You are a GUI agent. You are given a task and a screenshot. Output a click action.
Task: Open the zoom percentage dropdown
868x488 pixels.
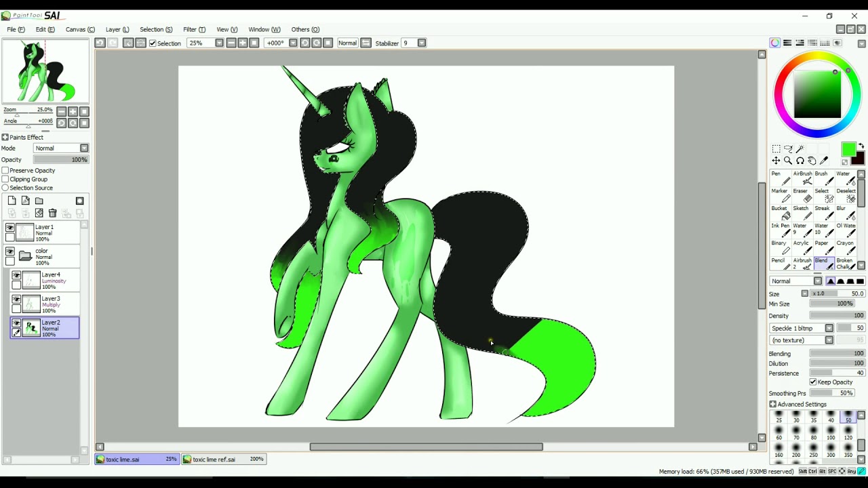219,43
